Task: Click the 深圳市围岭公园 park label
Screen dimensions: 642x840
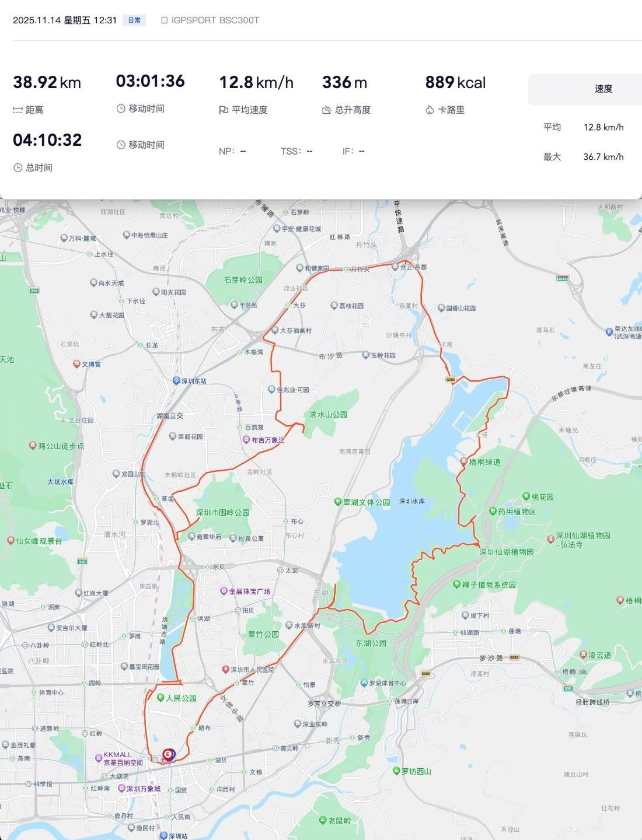Action: coord(223,512)
